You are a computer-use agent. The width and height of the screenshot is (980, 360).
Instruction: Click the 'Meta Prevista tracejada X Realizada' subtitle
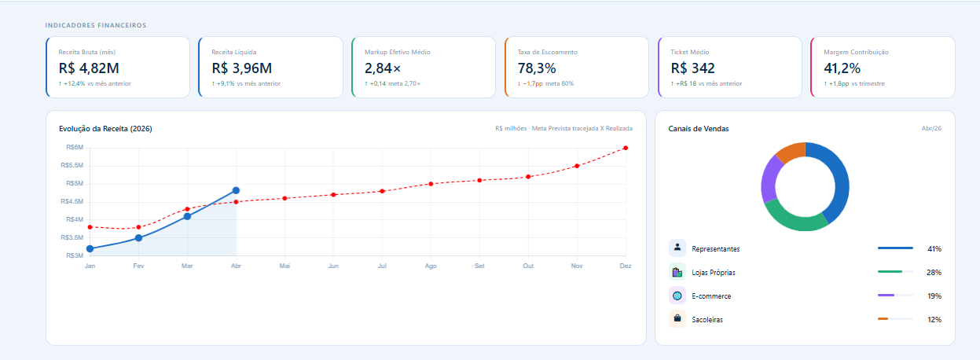pos(582,128)
